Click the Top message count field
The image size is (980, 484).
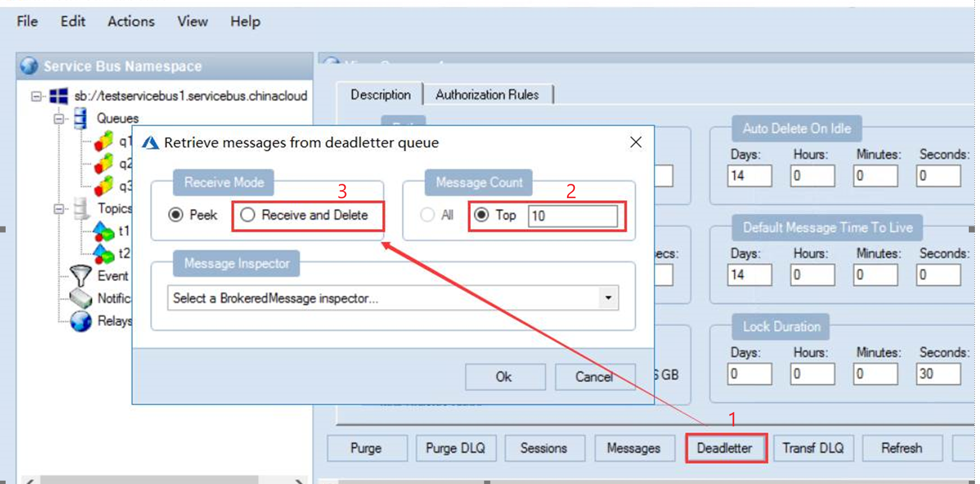pos(572,216)
